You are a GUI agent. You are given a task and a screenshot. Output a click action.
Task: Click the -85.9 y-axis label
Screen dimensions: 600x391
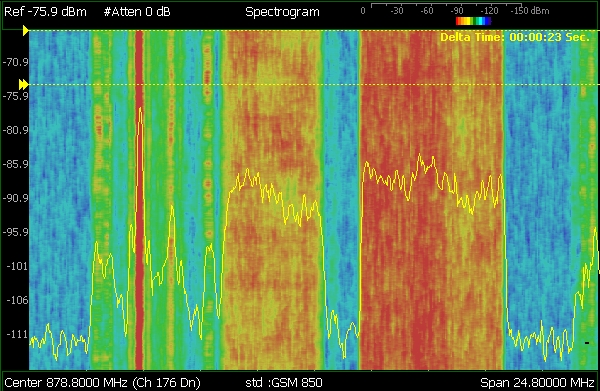[x=16, y=164]
